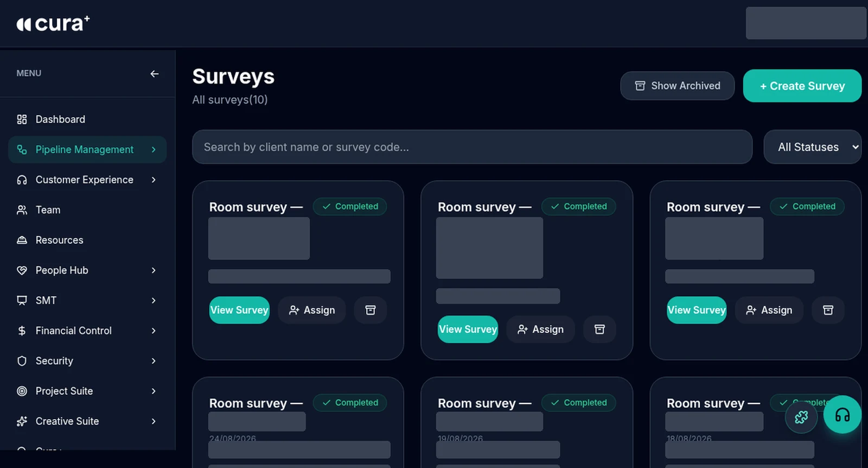
Task: View Survey on the second card
Action: pyautogui.click(x=468, y=329)
